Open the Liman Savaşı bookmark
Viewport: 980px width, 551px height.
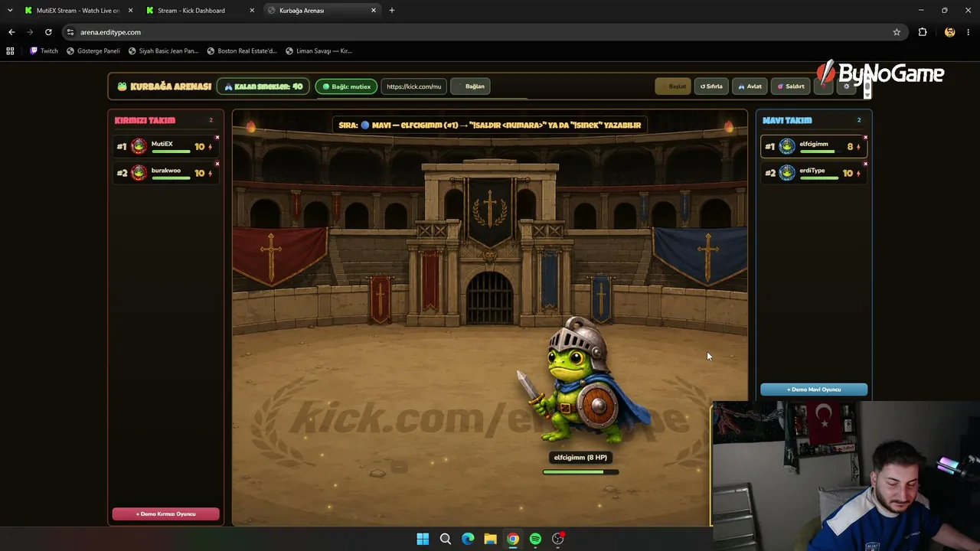[x=318, y=51]
